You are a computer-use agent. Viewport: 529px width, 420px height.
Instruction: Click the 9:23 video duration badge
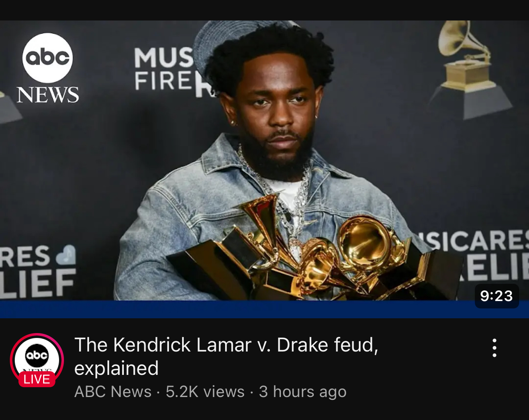coord(497,296)
